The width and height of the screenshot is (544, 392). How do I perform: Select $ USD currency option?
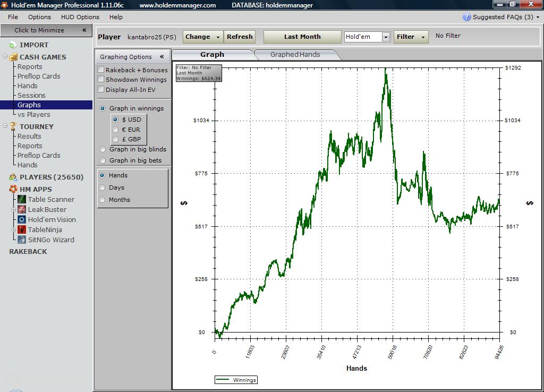(x=115, y=120)
